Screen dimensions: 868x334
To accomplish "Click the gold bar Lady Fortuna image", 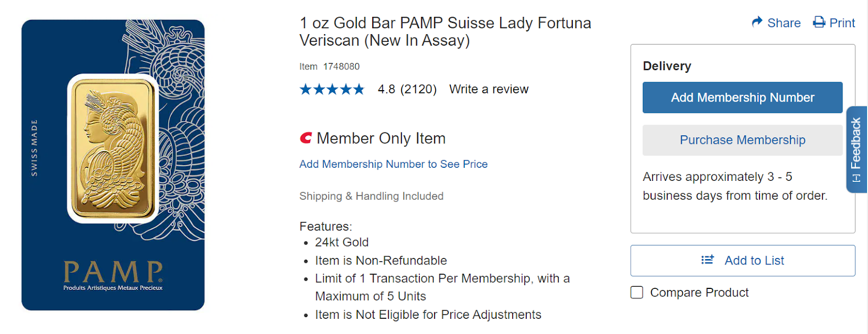I will pyautogui.click(x=113, y=148).
